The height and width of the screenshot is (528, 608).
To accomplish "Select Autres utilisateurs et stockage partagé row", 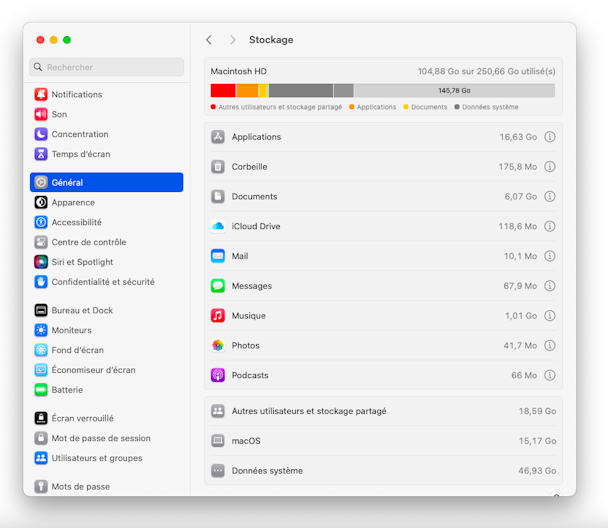I will point(383,411).
